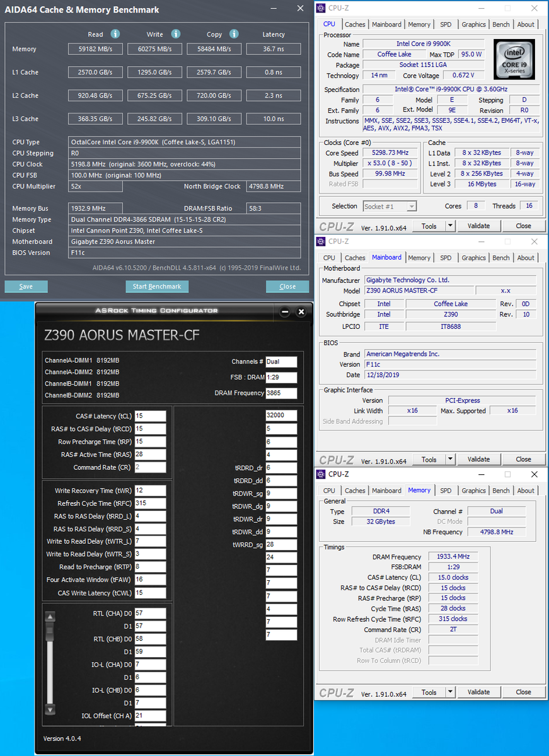Click the tWRRD_sg field showing 28
Image resolution: width=549 pixels, height=756 pixels.
point(281,544)
